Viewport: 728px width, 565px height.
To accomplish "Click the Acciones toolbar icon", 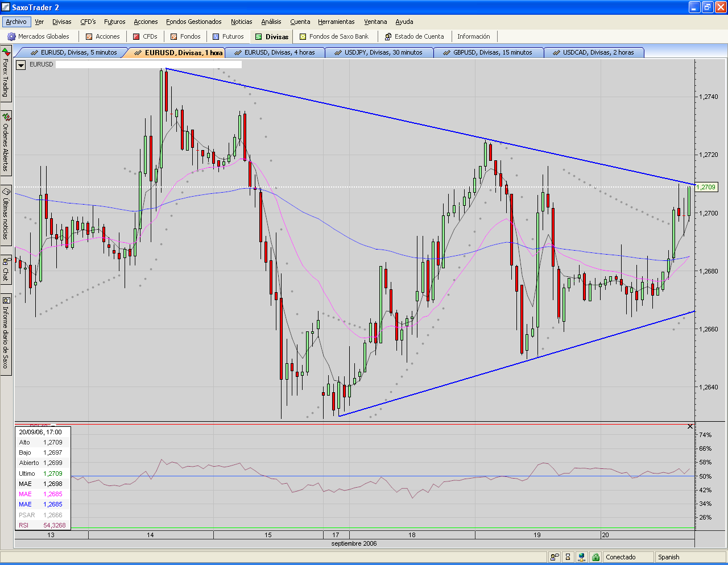I will 89,36.
